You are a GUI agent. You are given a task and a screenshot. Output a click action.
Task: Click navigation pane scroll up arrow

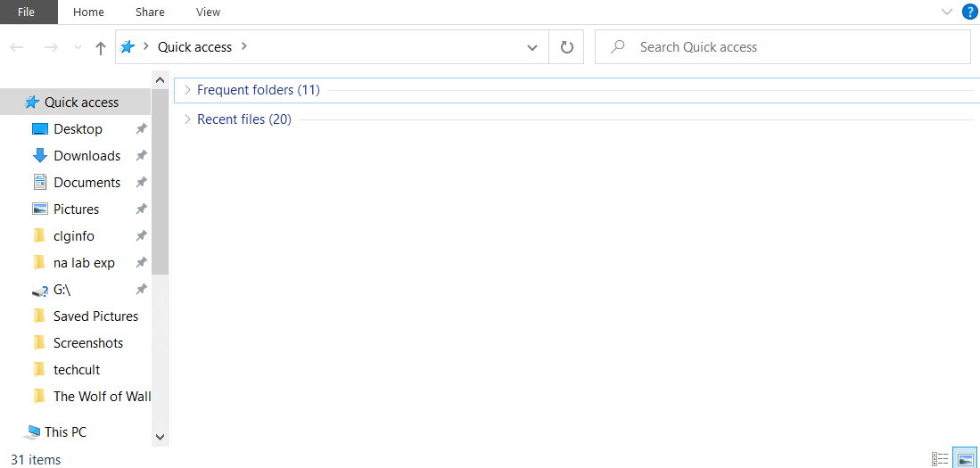click(160, 80)
